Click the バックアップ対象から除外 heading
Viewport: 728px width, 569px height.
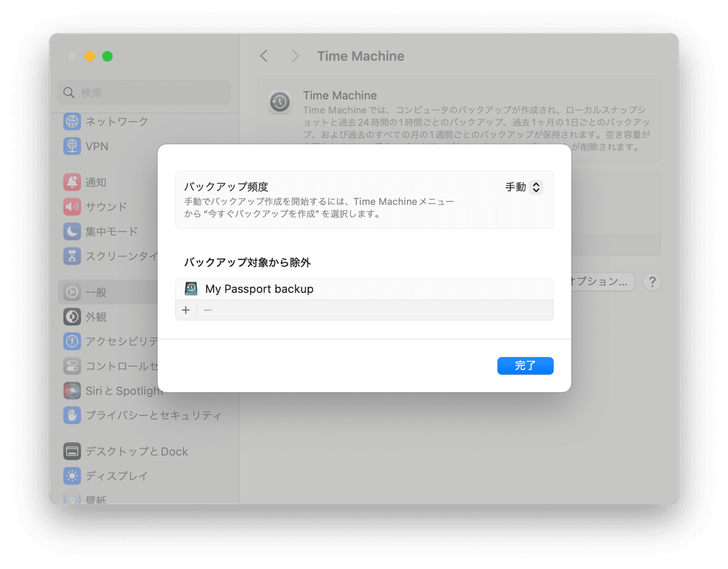pos(247,262)
